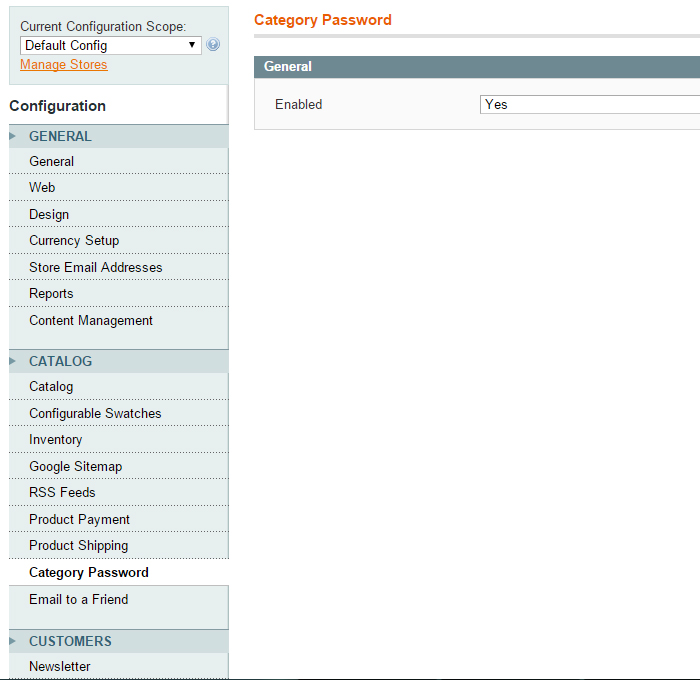Select Store Email Addresses section
This screenshot has height=680, width=700.
(95, 267)
